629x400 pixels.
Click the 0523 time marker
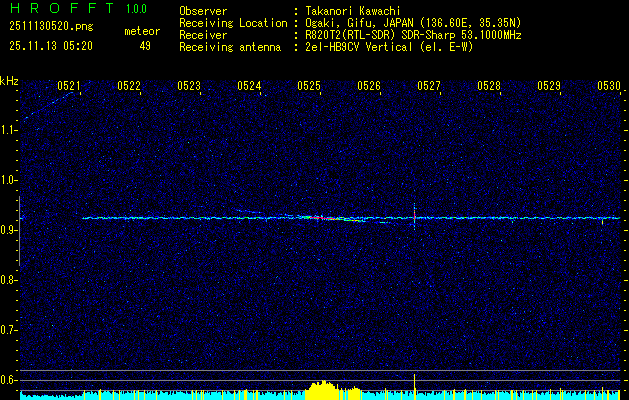tap(189, 87)
